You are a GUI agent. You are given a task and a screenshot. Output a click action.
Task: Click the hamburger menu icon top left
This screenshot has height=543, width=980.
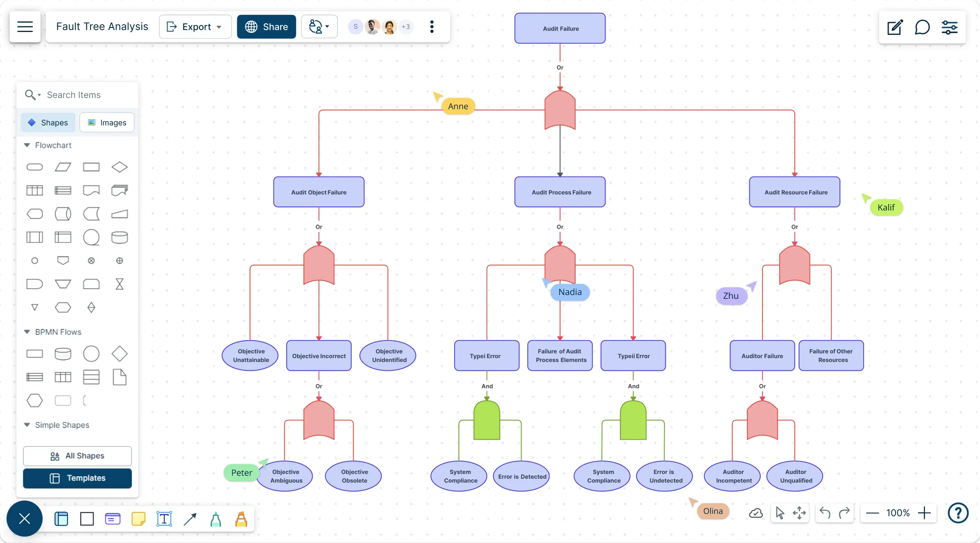click(x=24, y=27)
